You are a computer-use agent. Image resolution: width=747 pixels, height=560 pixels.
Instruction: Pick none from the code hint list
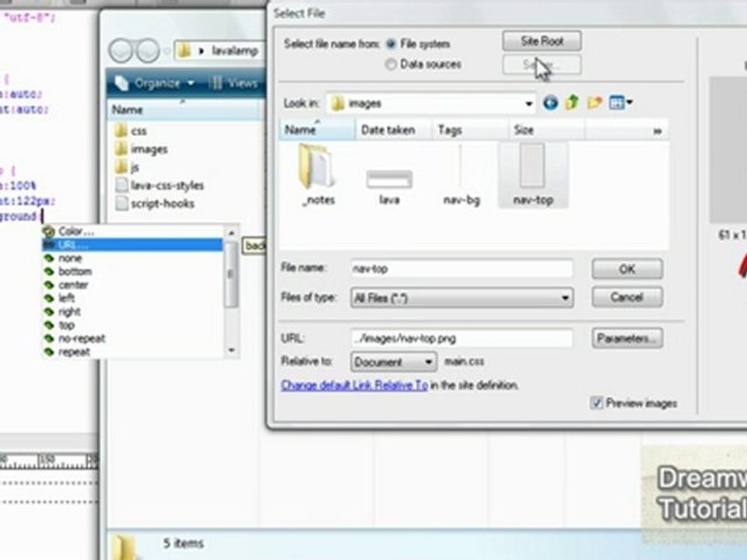[132, 258]
